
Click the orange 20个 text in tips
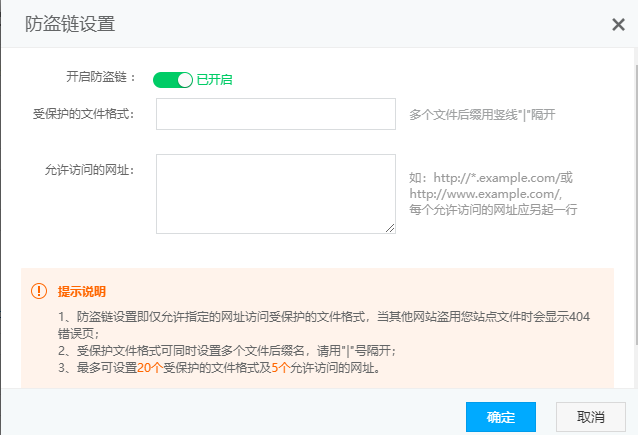pyautogui.click(x=152, y=368)
